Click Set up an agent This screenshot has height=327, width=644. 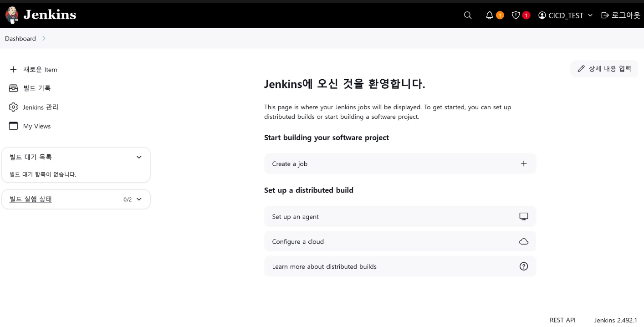[400, 216]
